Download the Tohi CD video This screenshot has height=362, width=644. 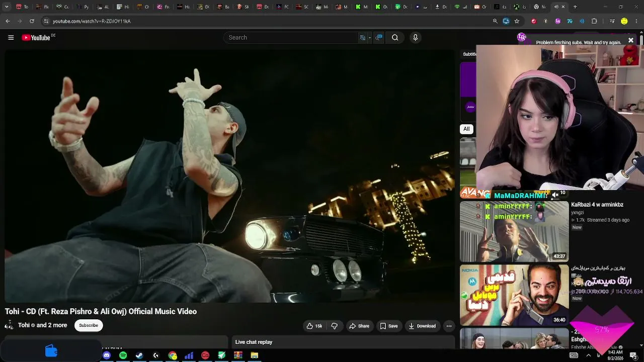pyautogui.click(x=422, y=326)
